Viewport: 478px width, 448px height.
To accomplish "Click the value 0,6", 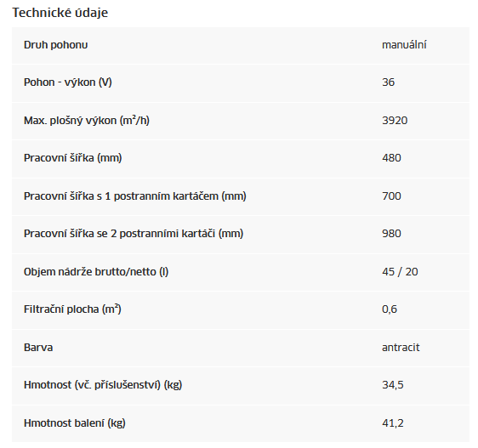I will (390, 309).
